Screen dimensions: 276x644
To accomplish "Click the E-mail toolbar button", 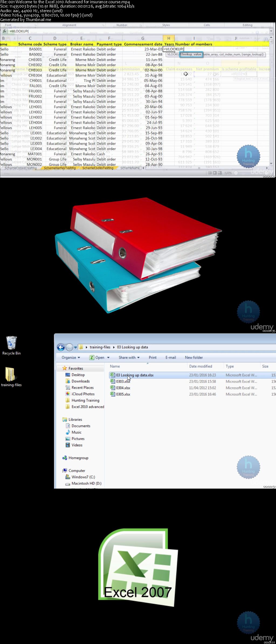I will click(171, 357).
